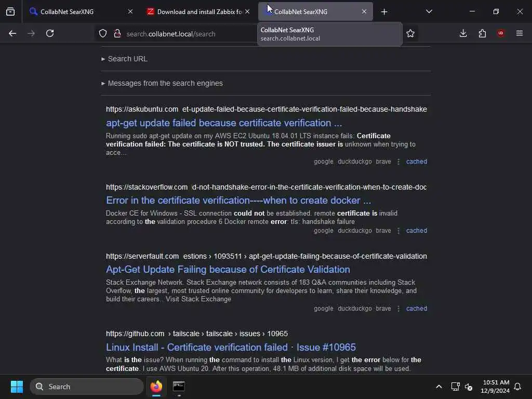Open the terminal app in taskbar
532x399 pixels.
tap(179, 387)
